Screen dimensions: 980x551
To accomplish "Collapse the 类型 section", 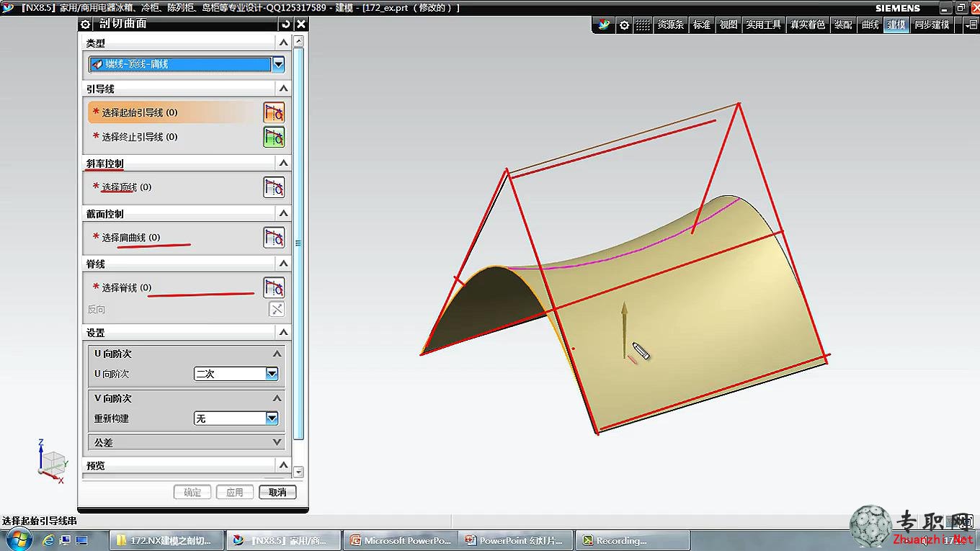I will [283, 43].
